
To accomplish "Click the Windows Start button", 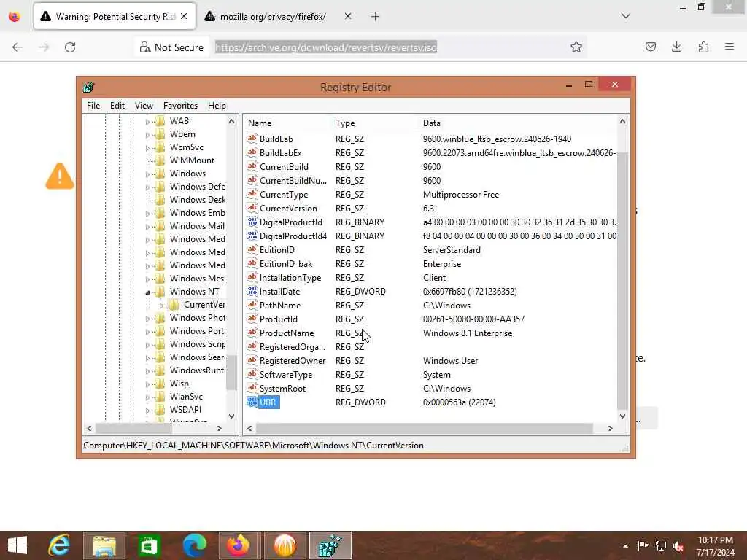I will point(18,545).
